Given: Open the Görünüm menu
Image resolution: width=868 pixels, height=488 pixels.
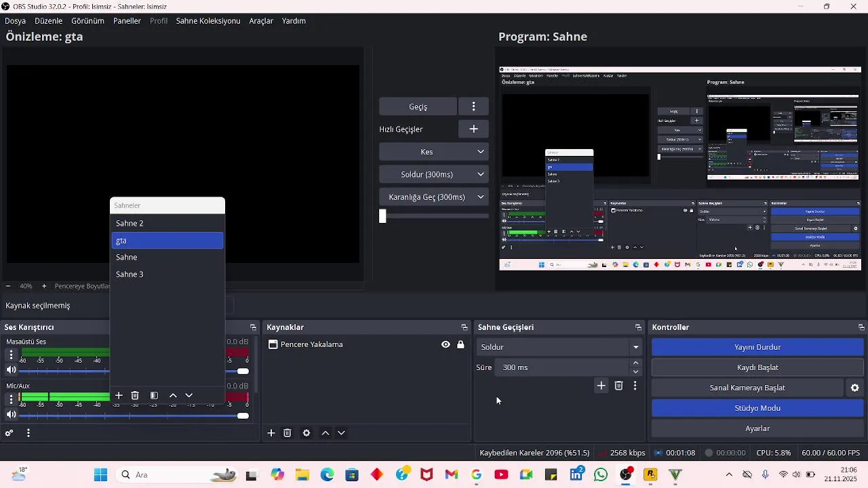Looking at the screenshot, I should coord(87,21).
